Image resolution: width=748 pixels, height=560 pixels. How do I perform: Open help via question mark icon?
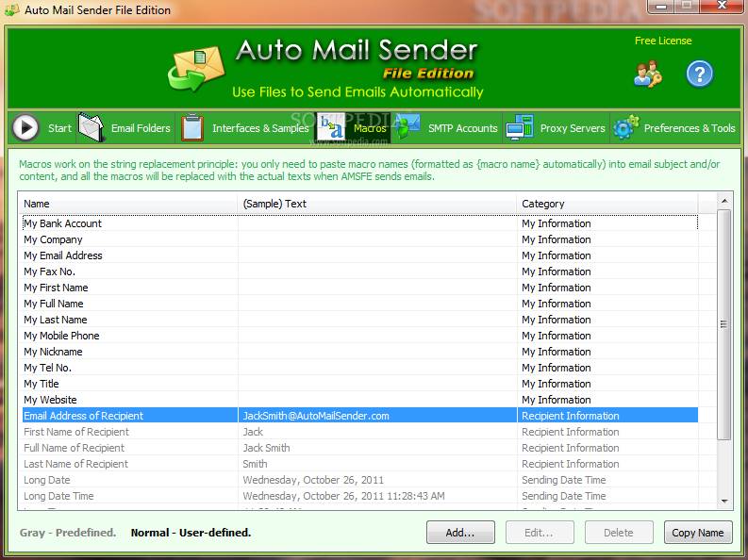(x=699, y=74)
